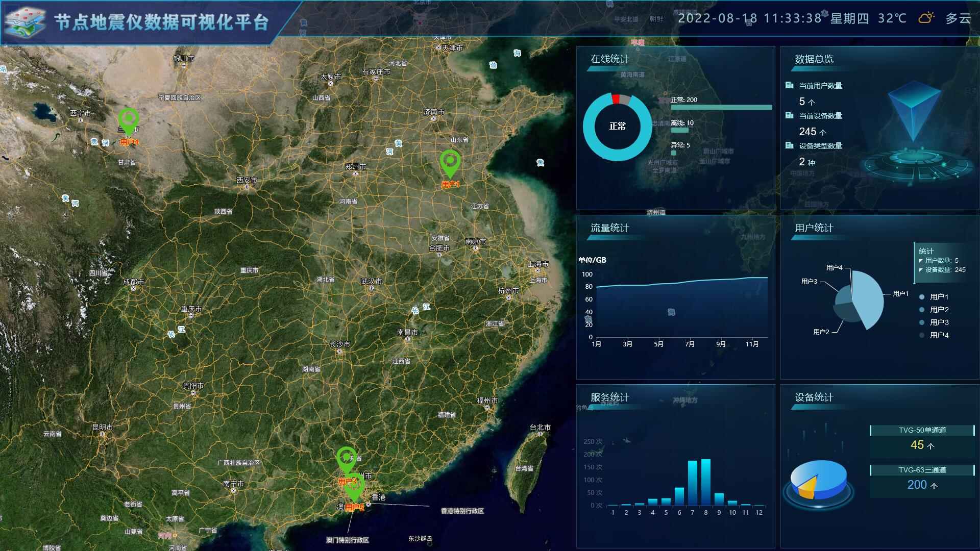Screen dimensions: 980x551
Task: Click the cloudy weather icon
Action: pyautogui.click(x=926, y=18)
